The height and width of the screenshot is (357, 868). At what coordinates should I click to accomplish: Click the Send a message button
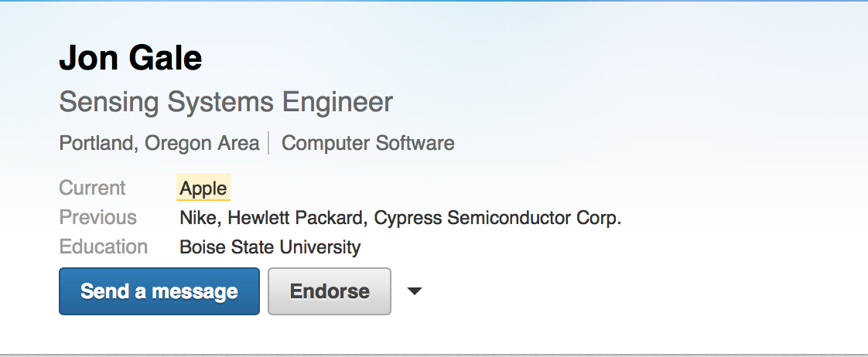pos(159,291)
